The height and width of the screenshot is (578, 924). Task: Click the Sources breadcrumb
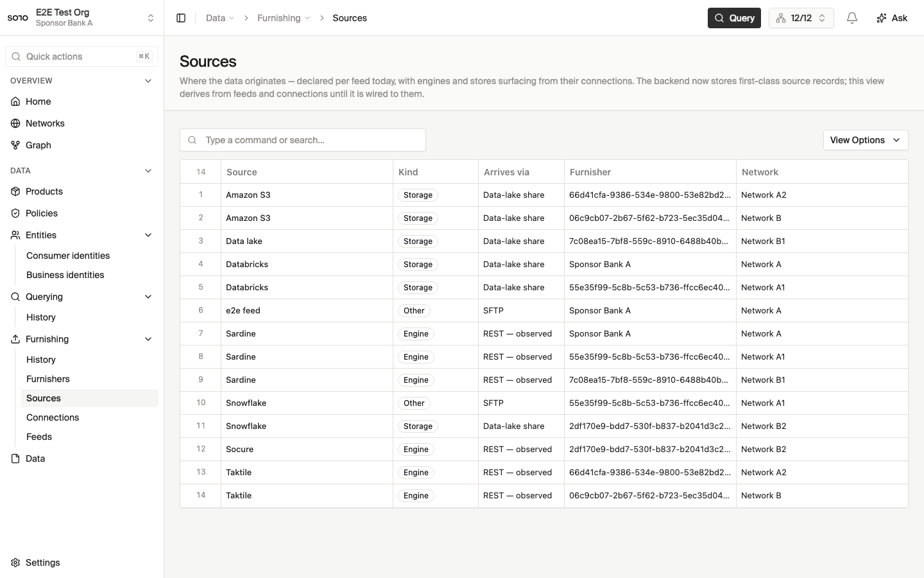[350, 18]
